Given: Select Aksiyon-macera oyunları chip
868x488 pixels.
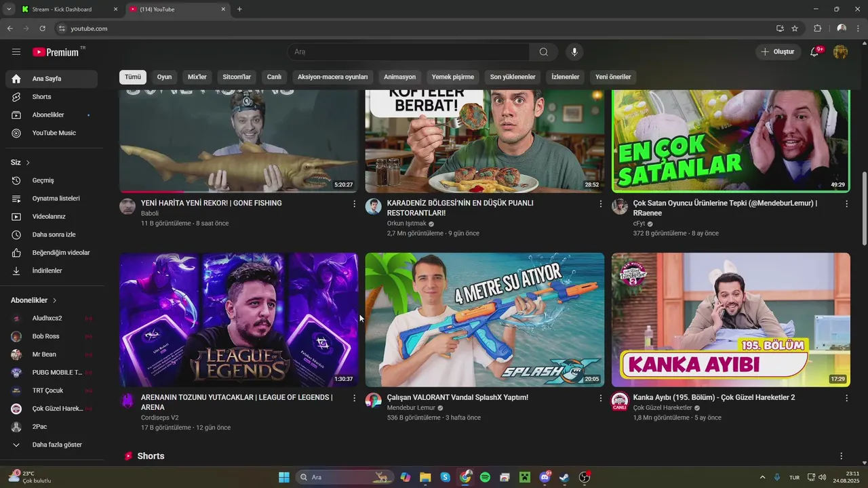Looking at the screenshot, I should pyautogui.click(x=332, y=77).
